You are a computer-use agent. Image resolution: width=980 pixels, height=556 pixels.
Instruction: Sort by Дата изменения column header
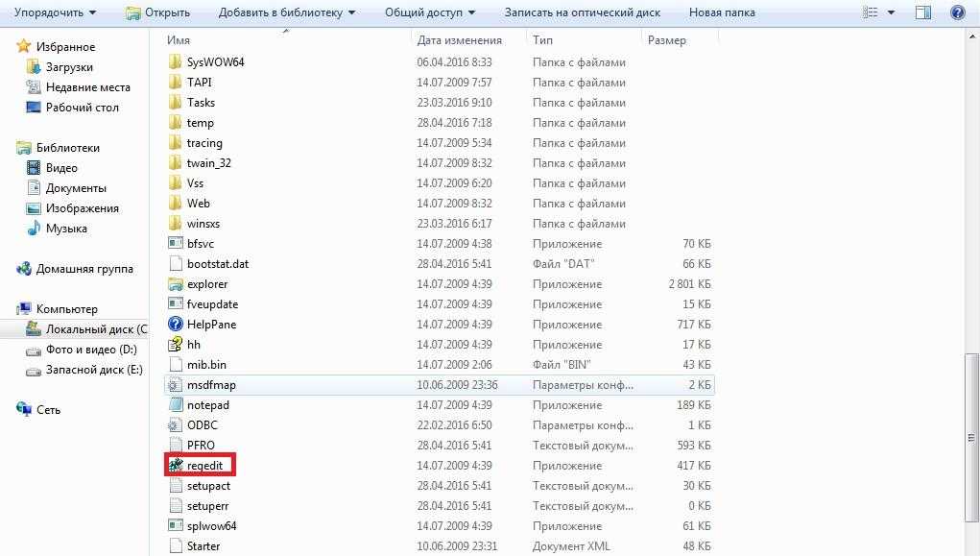460,40
